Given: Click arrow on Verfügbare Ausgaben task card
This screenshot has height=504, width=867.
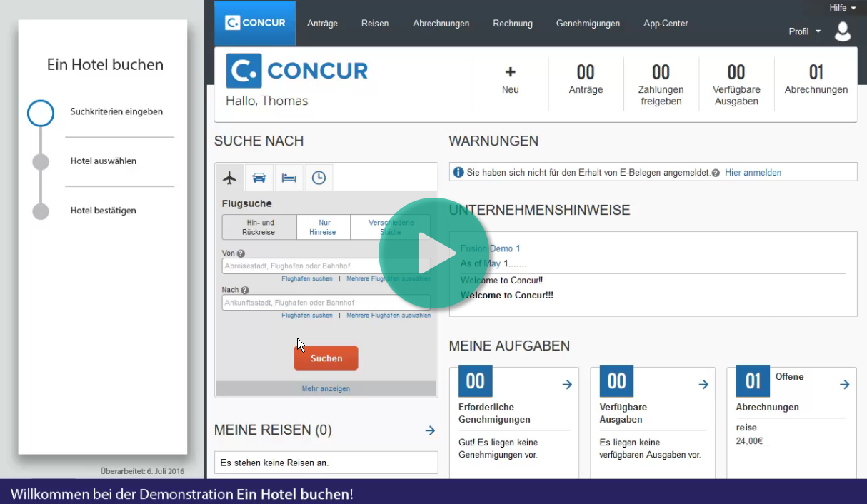Looking at the screenshot, I should (x=703, y=385).
